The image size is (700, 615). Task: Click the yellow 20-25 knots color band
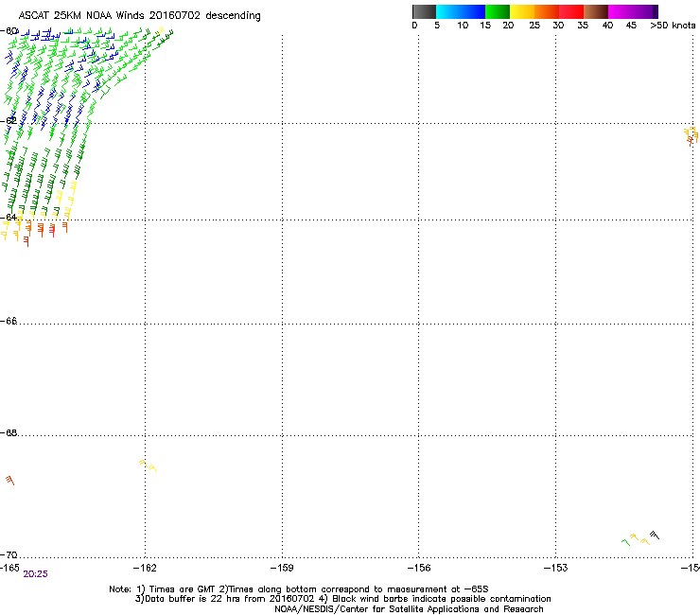coord(522,11)
